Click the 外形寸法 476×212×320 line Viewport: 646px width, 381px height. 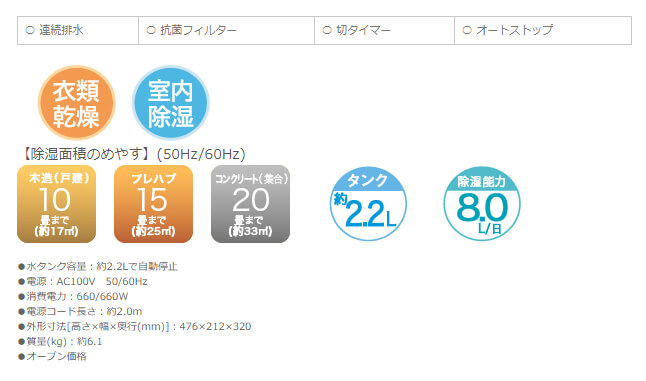[x=135, y=327]
